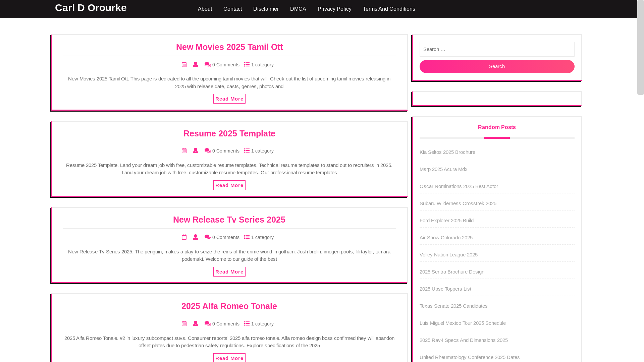Image resolution: width=644 pixels, height=362 pixels.
Task: Click Read More for 2025 Alfa Romeo Tonale
Action: click(229, 358)
